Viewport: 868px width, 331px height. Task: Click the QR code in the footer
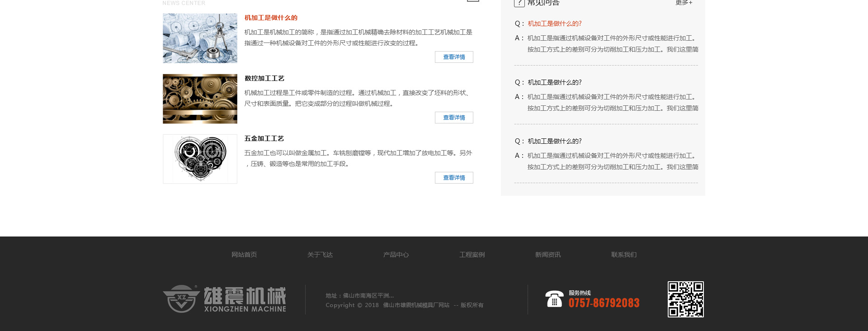[685, 299]
